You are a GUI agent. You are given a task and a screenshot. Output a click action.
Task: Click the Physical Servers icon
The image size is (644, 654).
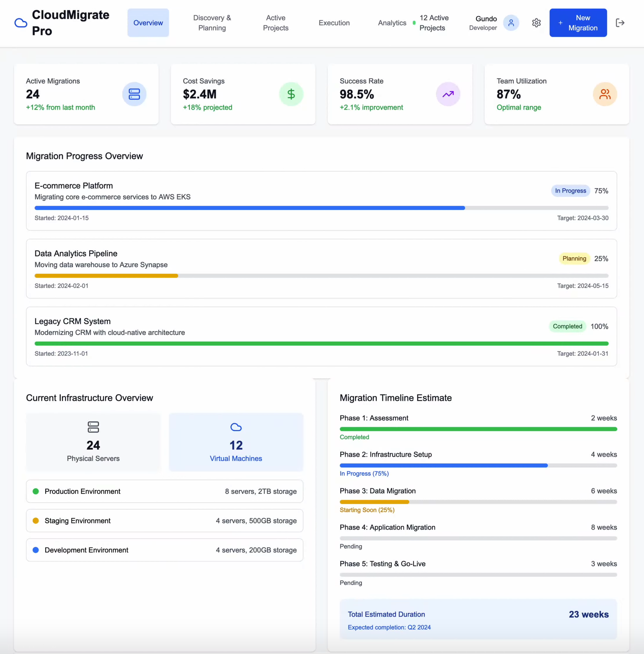pos(93,427)
